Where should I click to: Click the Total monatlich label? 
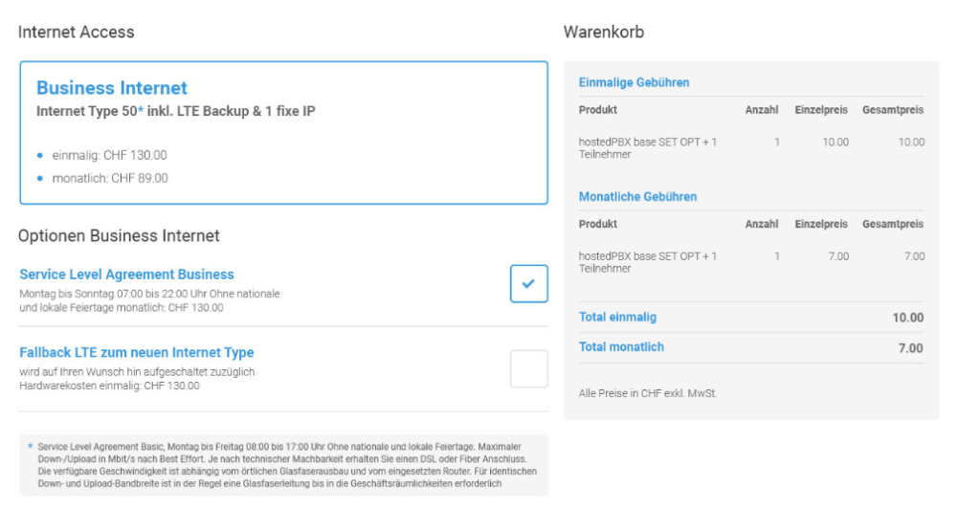[621, 346]
